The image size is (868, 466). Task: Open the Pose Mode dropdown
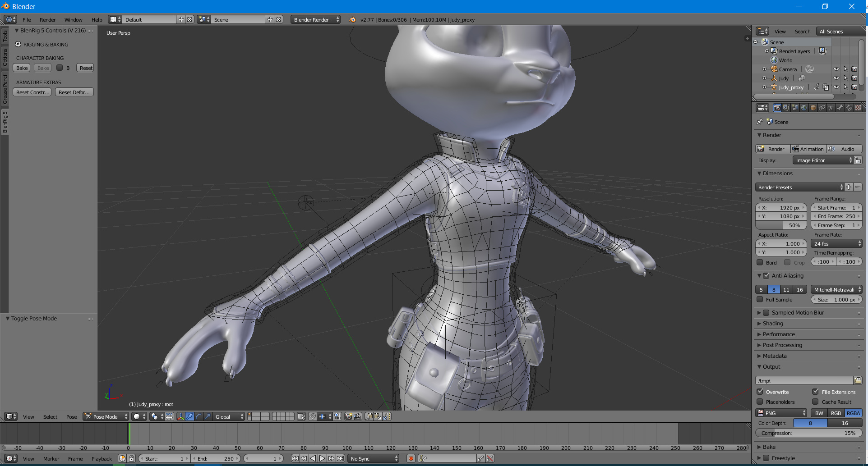(x=106, y=416)
